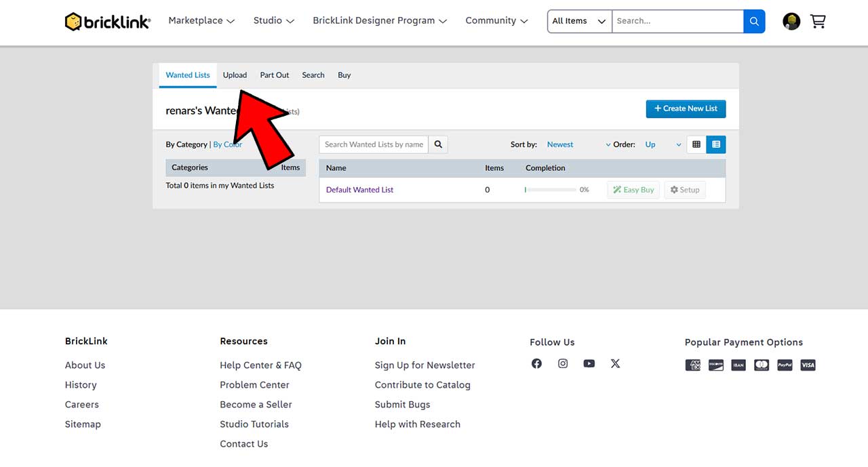
Task: Focus Search Wanted Lists by name field
Action: coord(374,144)
